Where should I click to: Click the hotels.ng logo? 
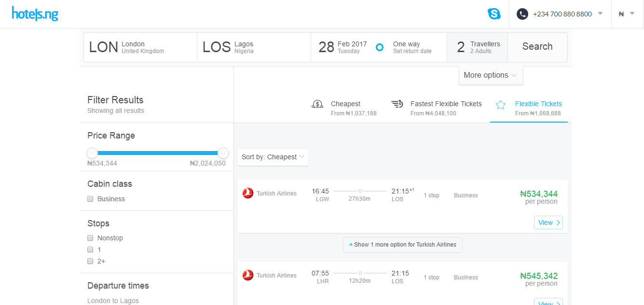[35, 14]
